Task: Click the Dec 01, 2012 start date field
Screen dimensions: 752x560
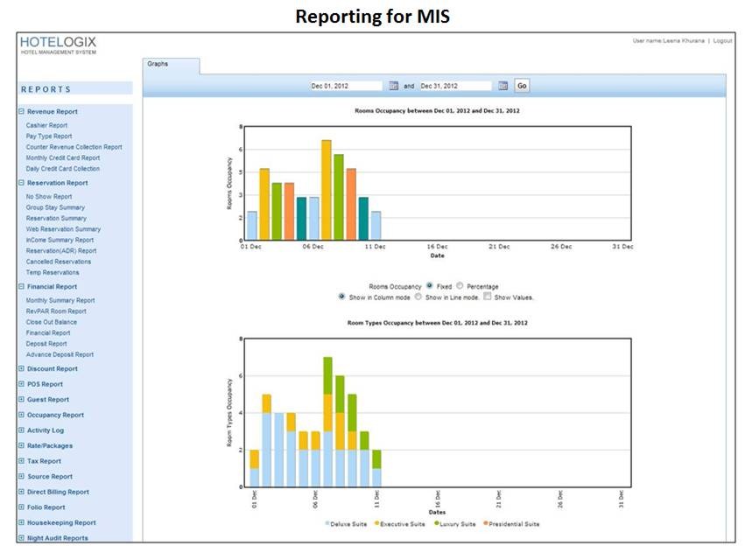Action: click(347, 86)
